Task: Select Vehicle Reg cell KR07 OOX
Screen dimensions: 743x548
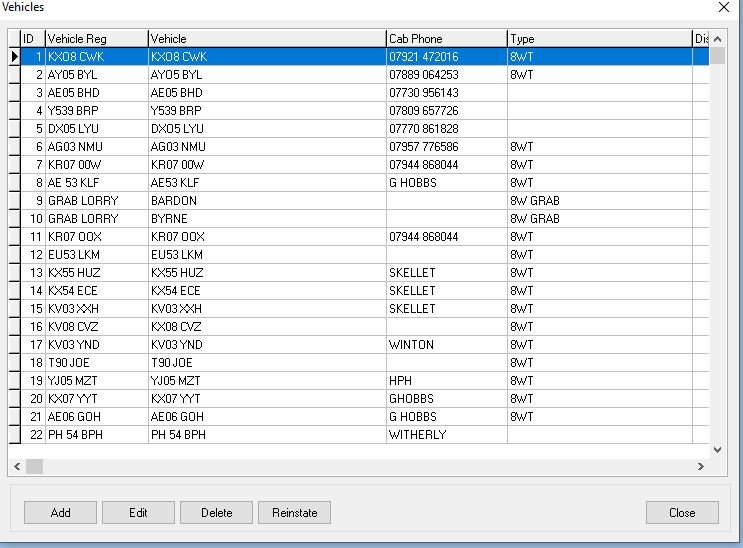Action: (97, 237)
